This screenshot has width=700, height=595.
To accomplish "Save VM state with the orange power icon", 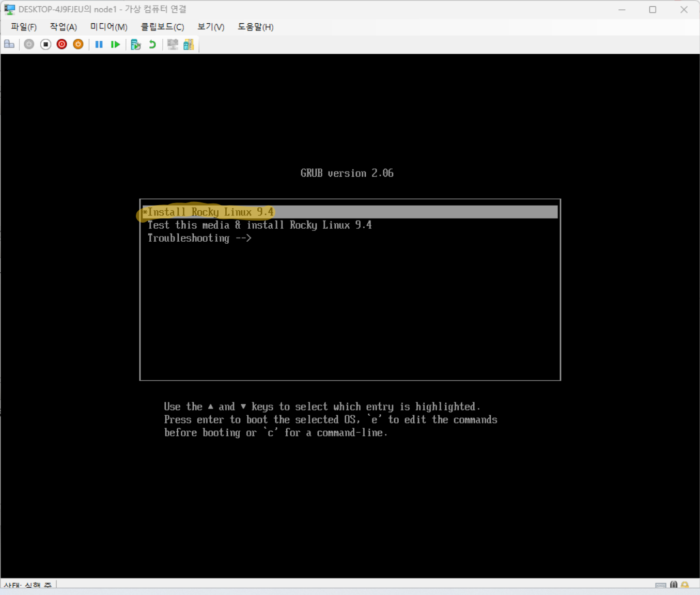I will [78, 44].
